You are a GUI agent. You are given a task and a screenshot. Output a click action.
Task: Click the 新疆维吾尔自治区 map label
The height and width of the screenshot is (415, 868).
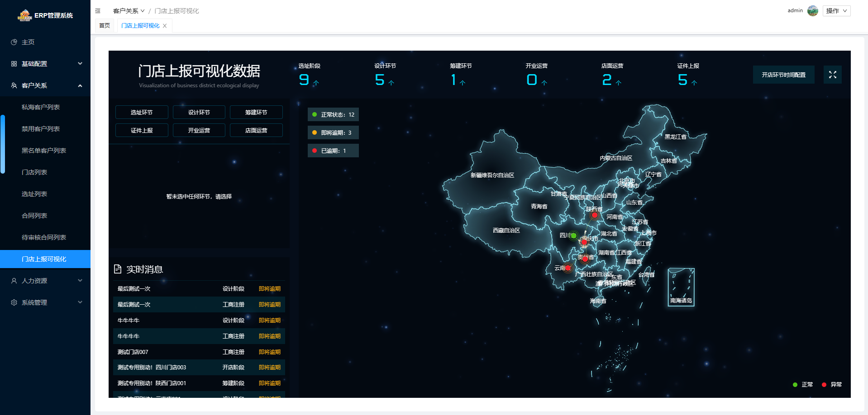492,175
